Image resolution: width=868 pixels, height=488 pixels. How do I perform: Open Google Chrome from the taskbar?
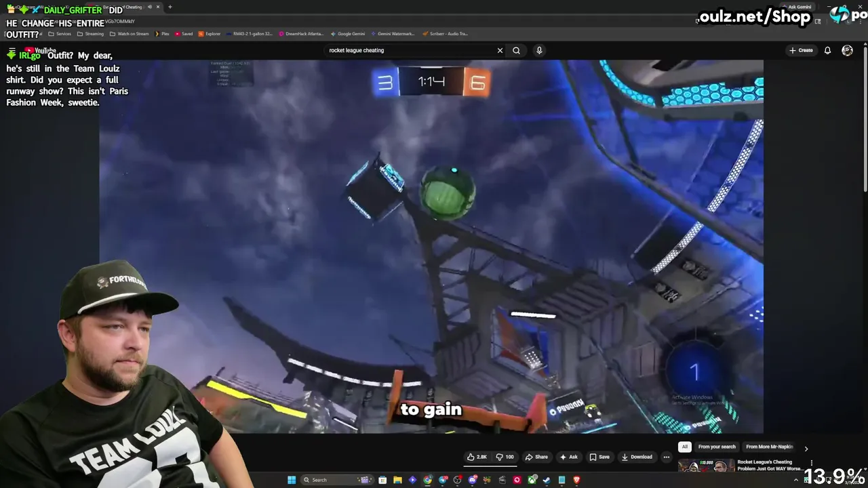(x=427, y=480)
